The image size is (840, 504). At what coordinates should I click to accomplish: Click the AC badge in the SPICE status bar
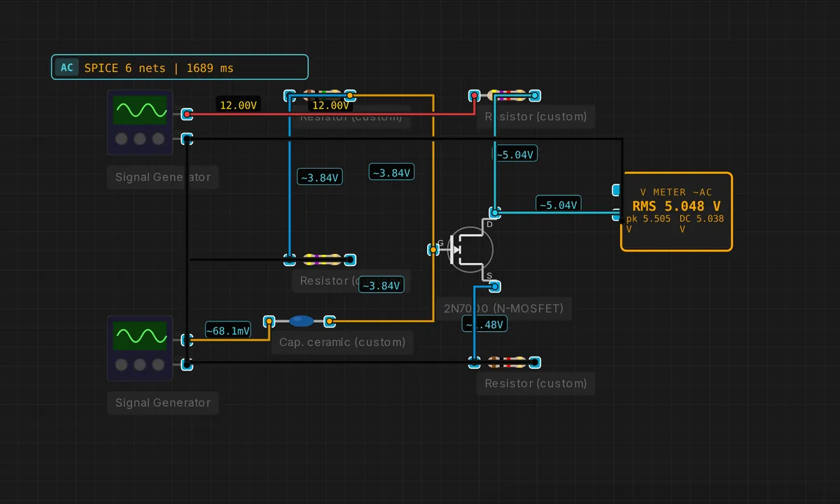coord(67,68)
